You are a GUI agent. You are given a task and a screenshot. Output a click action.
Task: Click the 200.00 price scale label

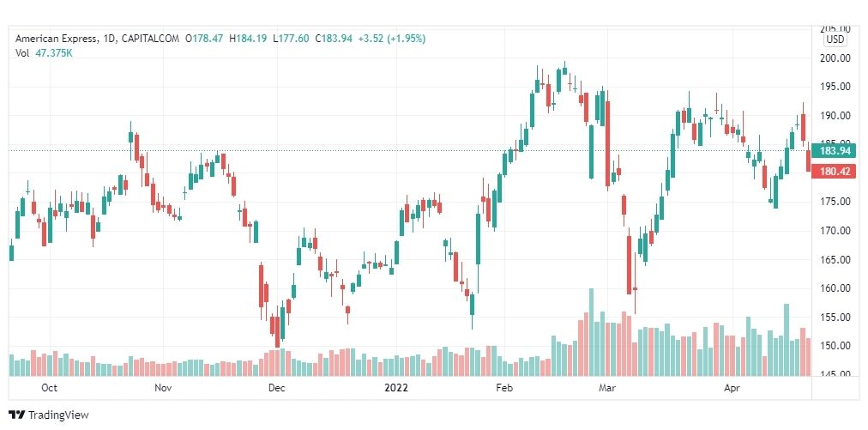tap(837, 58)
